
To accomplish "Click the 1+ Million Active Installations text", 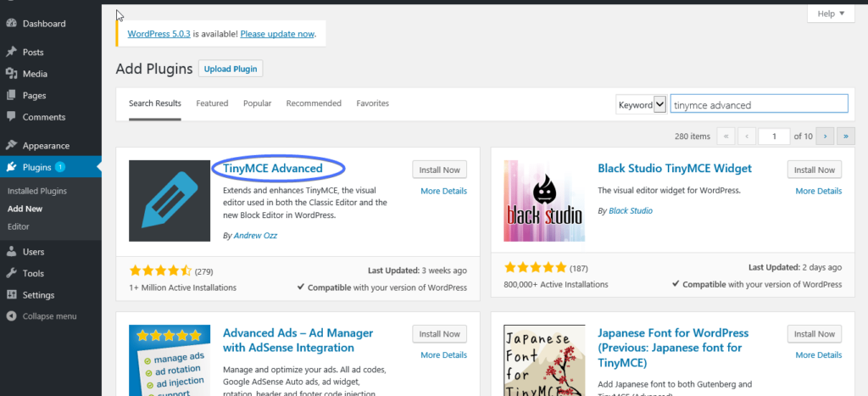I will [x=183, y=287].
